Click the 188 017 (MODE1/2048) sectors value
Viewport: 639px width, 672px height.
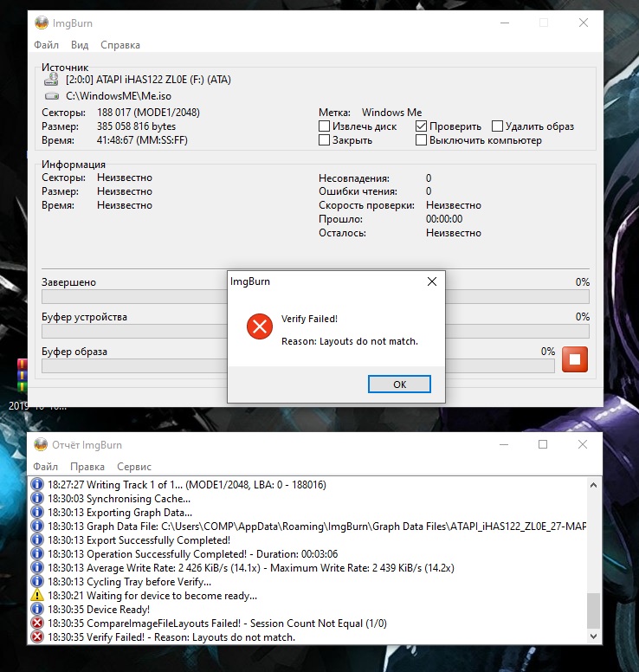click(x=148, y=113)
